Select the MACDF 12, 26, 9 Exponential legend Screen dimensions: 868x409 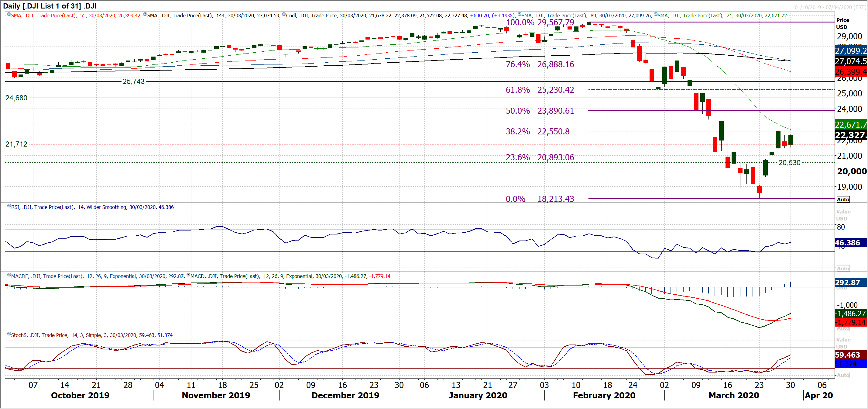point(98,276)
